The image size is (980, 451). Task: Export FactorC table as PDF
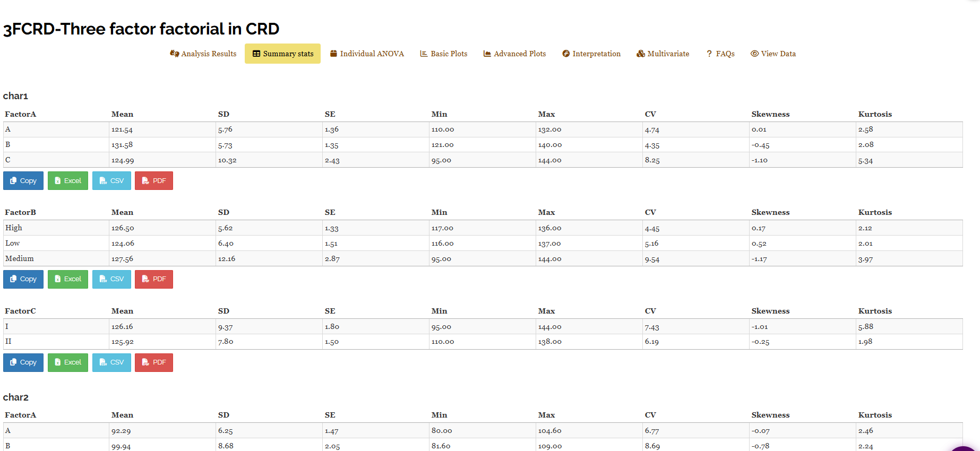154,362
